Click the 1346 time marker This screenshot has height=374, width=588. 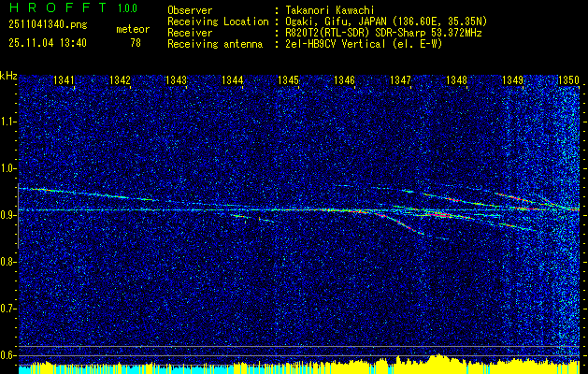(344, 80)
